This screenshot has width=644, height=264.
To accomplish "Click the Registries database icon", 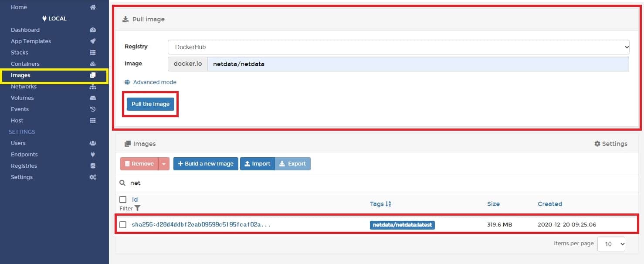I will point(92,166).
